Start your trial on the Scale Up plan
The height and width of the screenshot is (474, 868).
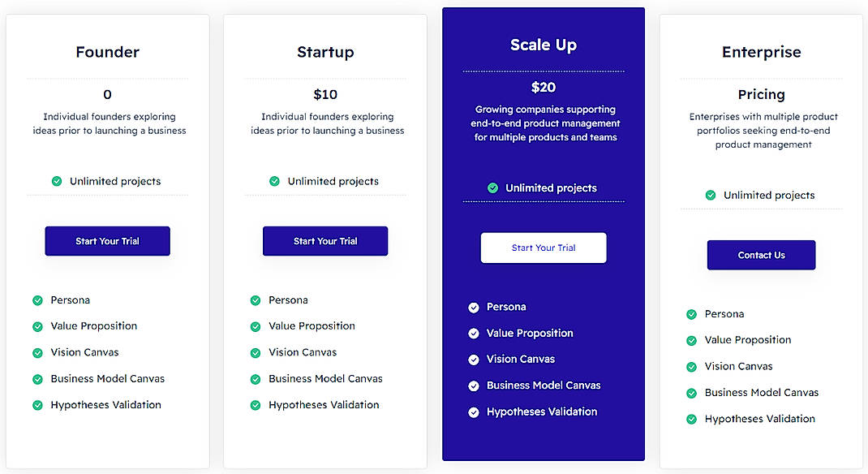point(544,248)
